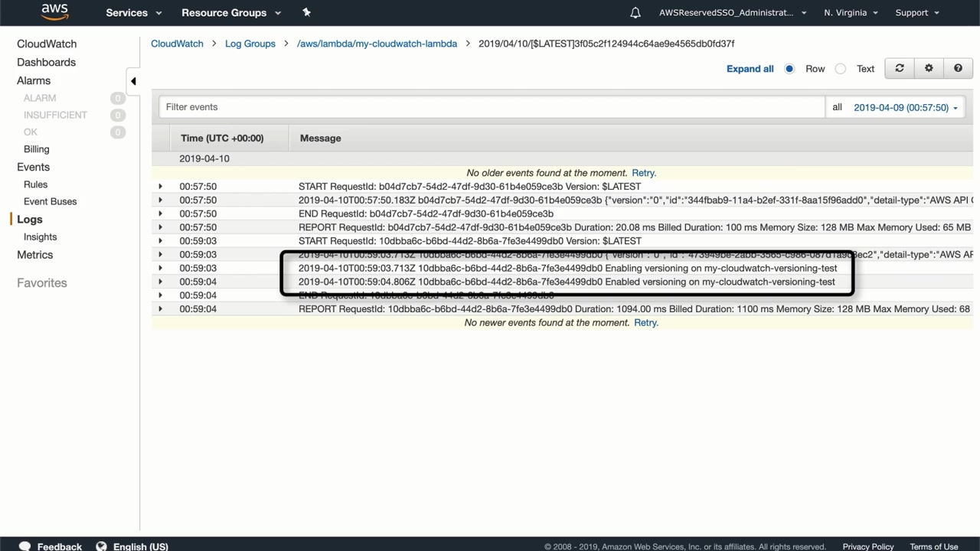Click the 'END RequestId: b04d7cb7' message text
Viewport: 980px width, 551px height.
click(x=426, y=214)
